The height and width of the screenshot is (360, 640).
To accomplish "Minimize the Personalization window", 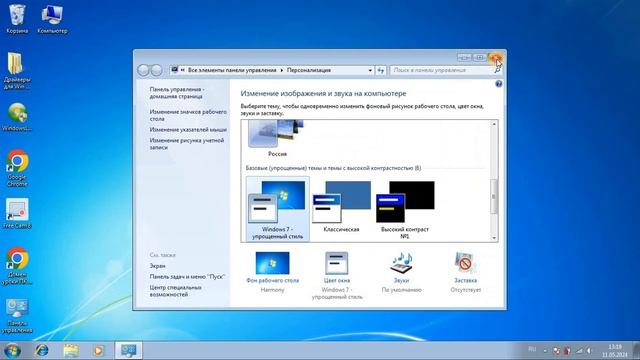I will (x=464, y=58).
